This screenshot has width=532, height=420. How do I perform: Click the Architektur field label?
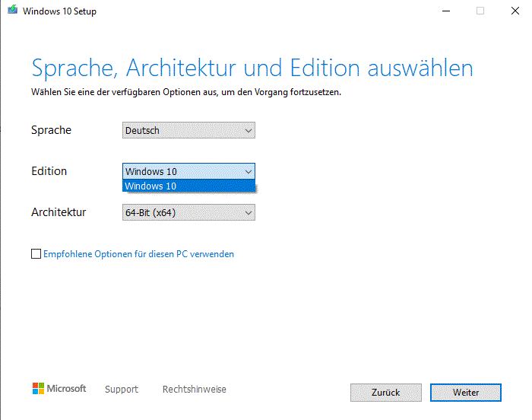point(59,212)
